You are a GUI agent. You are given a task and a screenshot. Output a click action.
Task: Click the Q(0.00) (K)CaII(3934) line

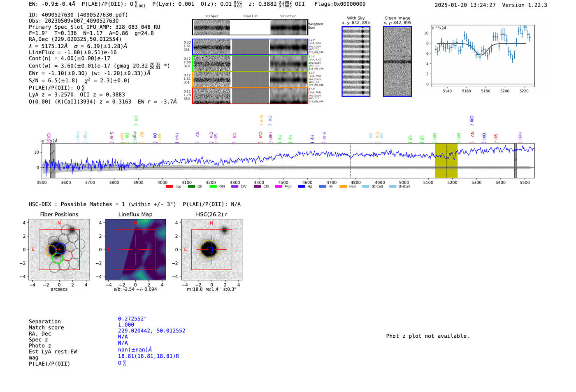point(103,102)
